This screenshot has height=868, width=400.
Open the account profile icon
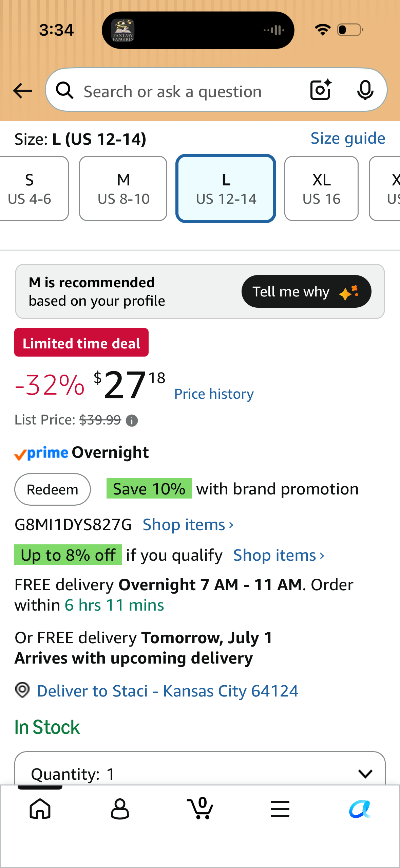point(120,809)
